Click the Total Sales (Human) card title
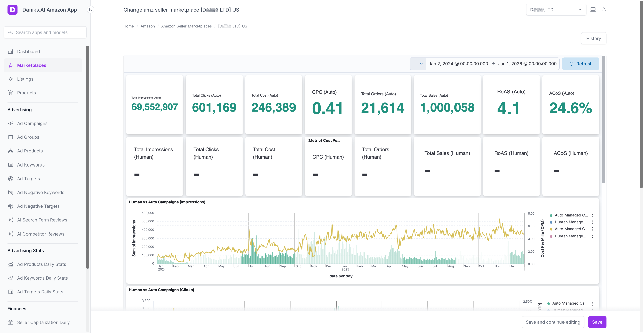This screenshot has width=644, height=333. pos(447,153)
